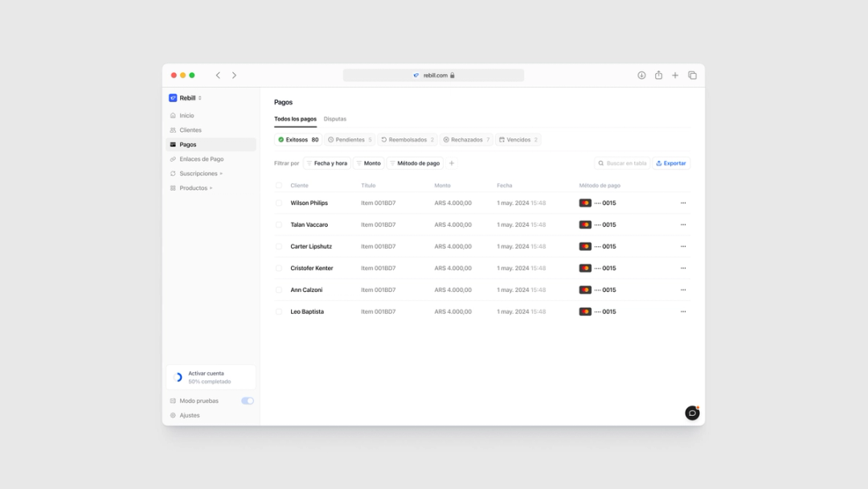This screenshot has height=489, width=868.
Task: Switch to Todos los pagos tab
Action: 295,119
